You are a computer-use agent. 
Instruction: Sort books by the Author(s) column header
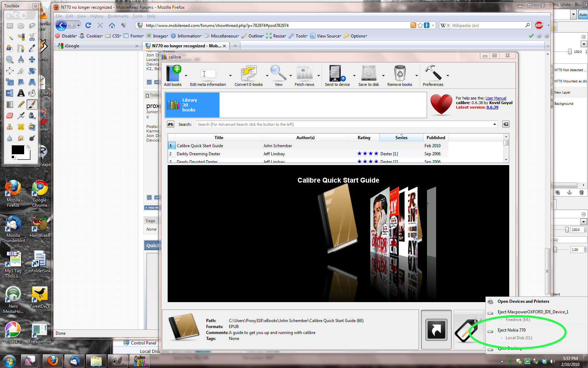click(305, 138)
